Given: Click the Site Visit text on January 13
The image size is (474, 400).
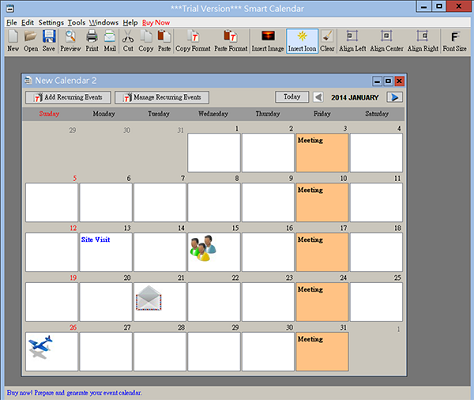Looking at the screenshot, I should (96, 240).
